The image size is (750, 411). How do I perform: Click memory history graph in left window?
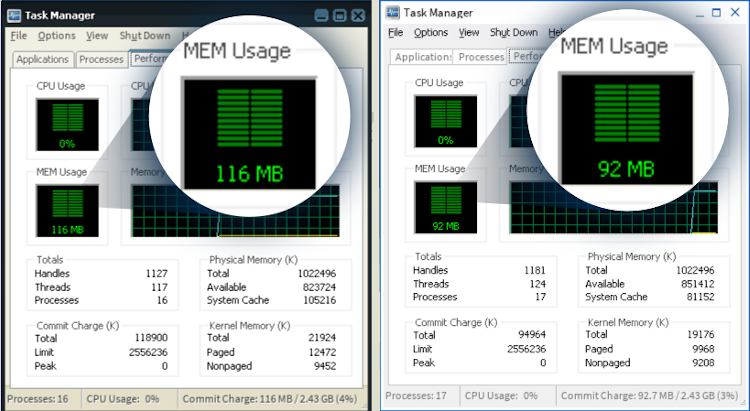[x=235, y=211]
